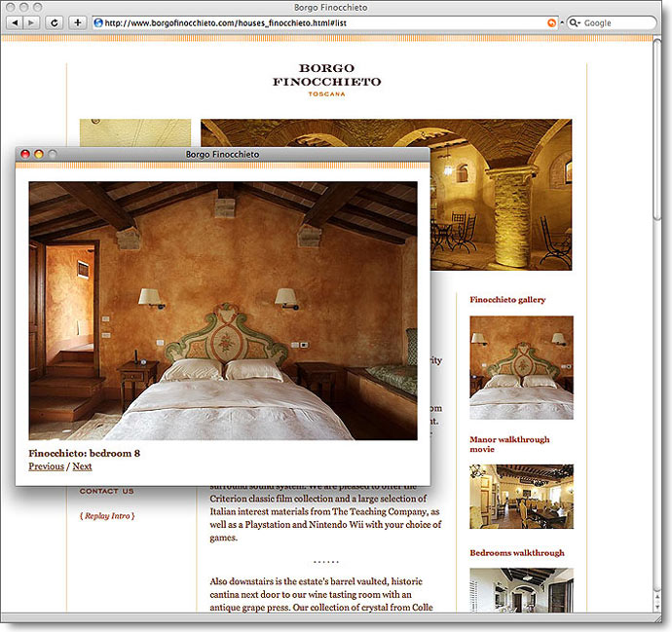This screenshot has height=632, width=672.
Task: Go back using the browser Back arrow
Action: [x=15, y=22]
